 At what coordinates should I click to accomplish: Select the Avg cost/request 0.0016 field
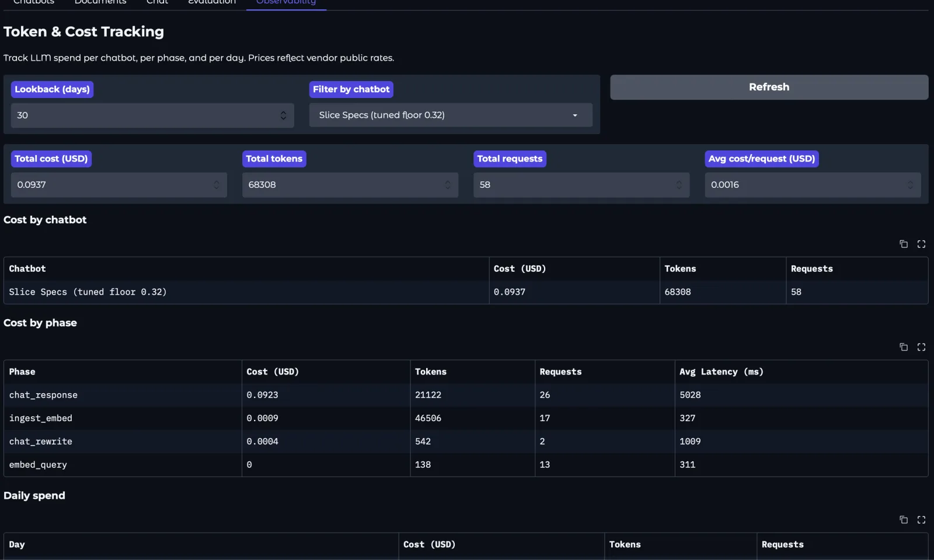coord(813,185)
